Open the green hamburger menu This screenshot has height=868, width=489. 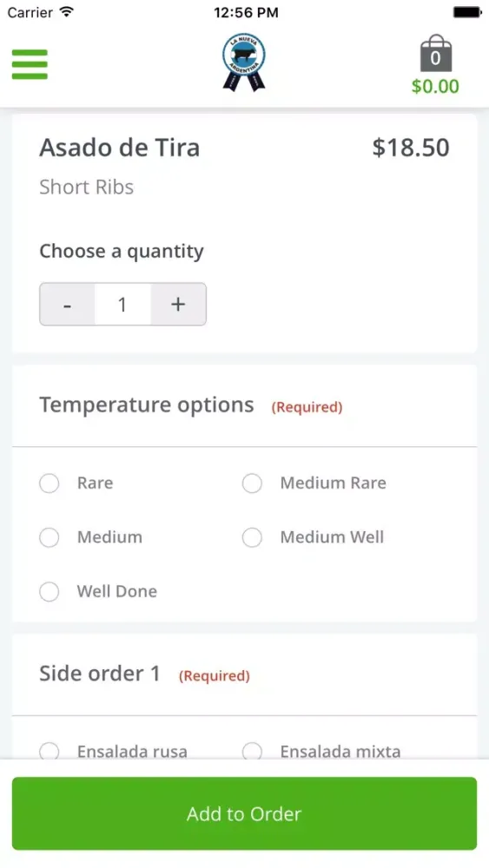30,64
